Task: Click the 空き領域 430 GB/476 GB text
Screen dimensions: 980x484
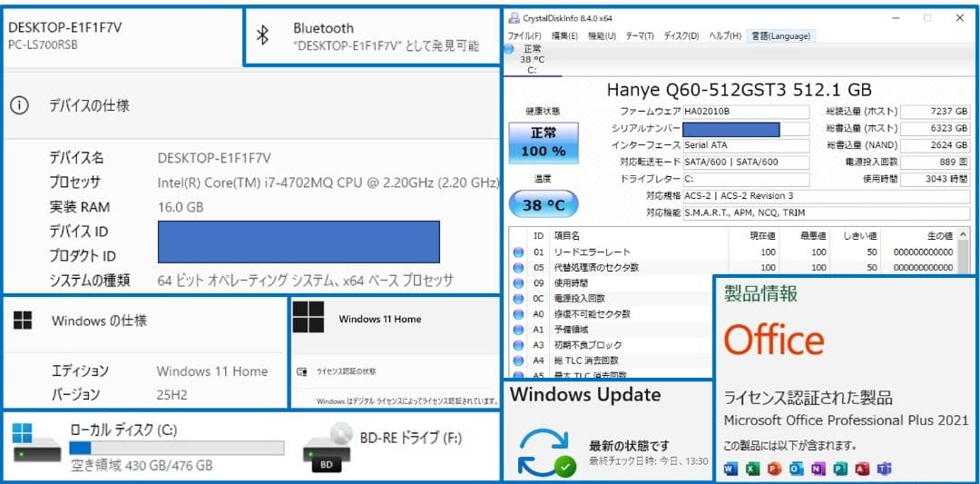Action: tap(142, 466)
